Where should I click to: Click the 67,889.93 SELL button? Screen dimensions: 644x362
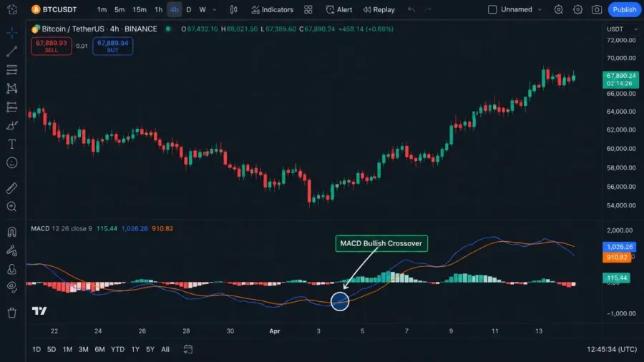(52, 46)
